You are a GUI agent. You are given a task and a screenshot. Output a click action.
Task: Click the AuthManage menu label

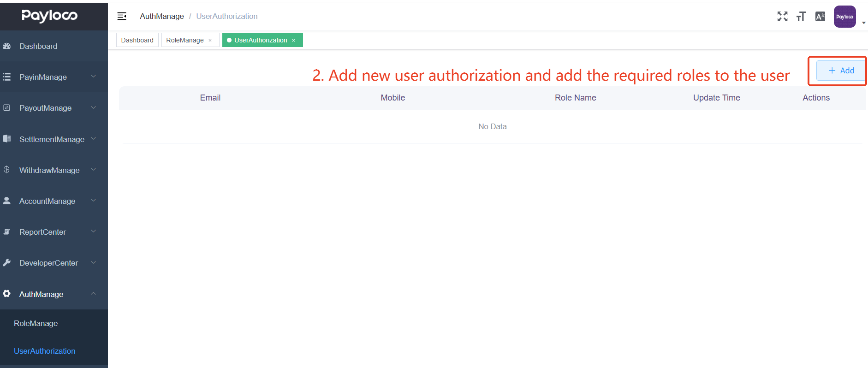coord(41,294)
